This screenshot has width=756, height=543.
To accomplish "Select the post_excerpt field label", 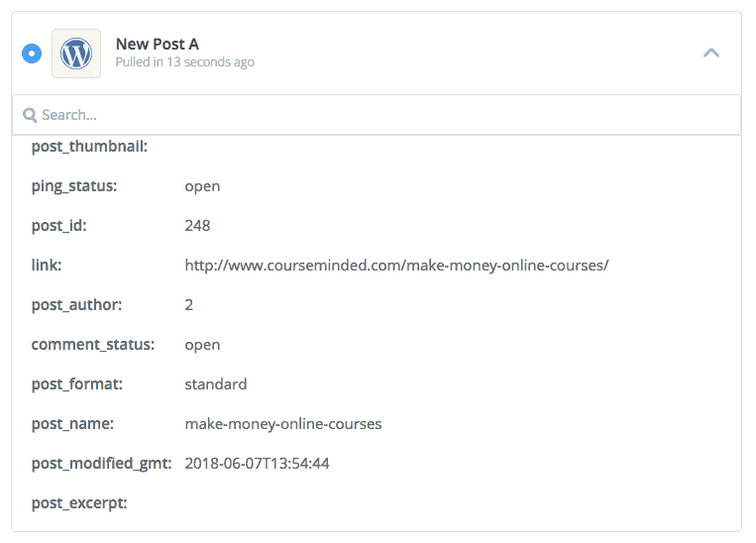I will pyautogui.click(x=79, y=503).
